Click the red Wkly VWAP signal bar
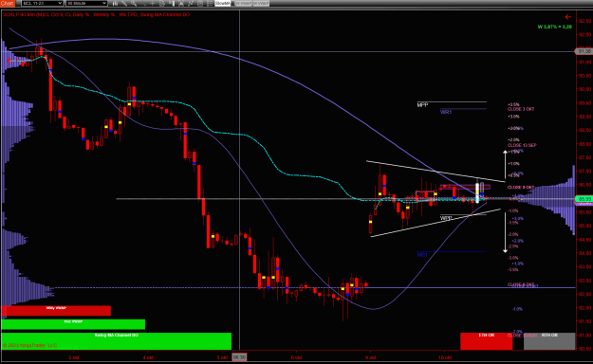 (56, 311)
